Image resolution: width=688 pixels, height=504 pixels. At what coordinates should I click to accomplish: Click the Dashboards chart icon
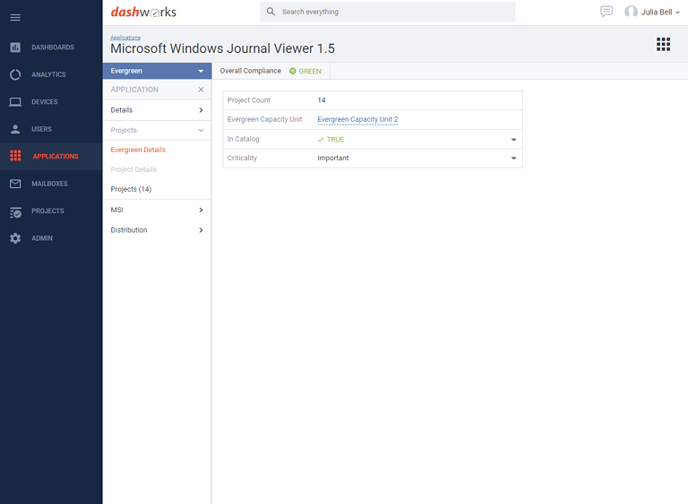15,47
